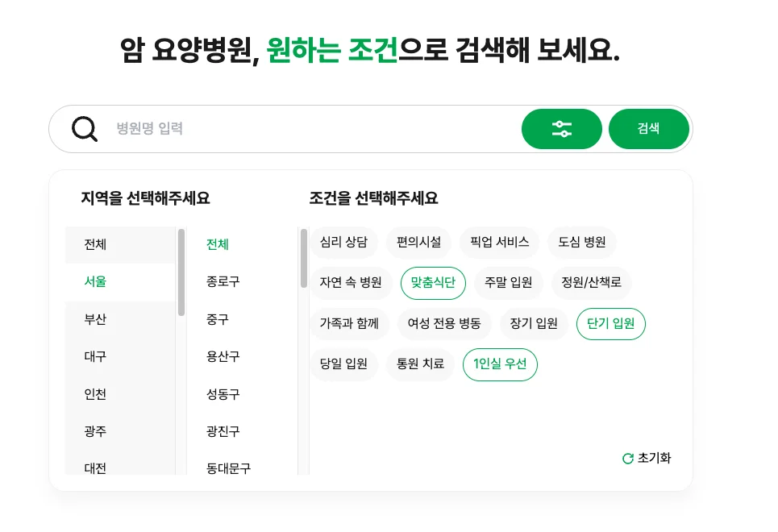Deselect the 1인실 우선 filter
Image resolution: width=778 pixels, height=532 pixels.
coord(500,364)
